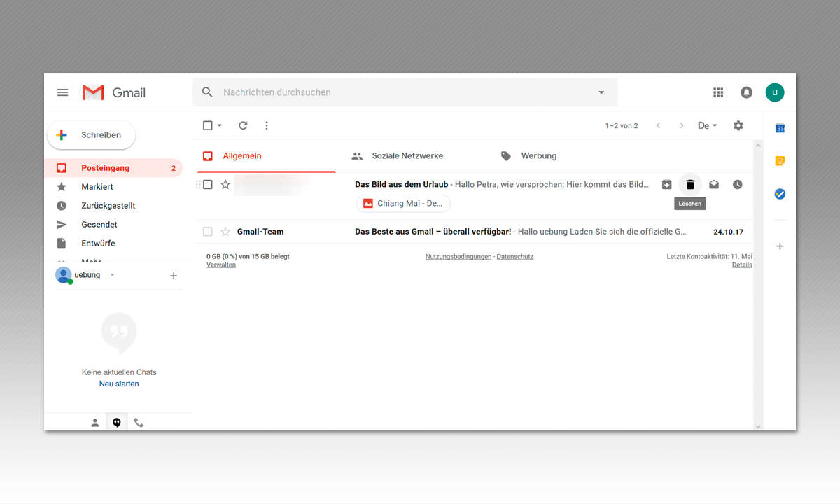Open Google Calendar in side panel
This screenshot has width=840, height=504.
780,128
